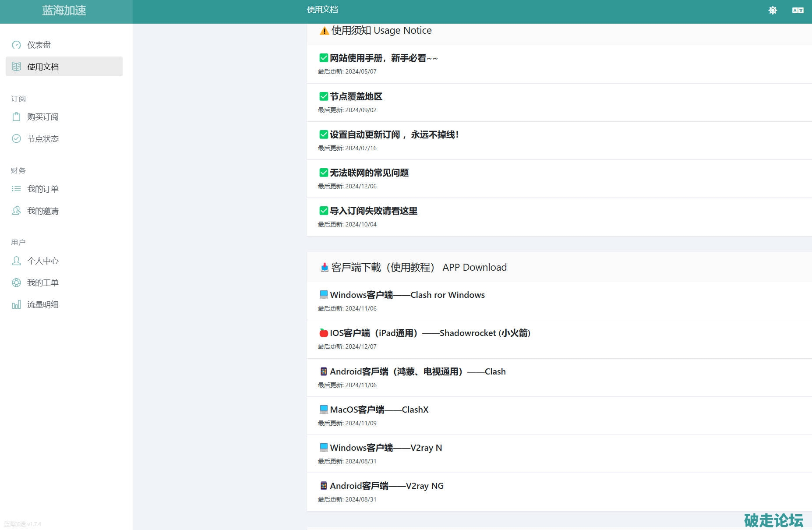Click the bar chart icon for 流量明细
This screenshot has width=812, height=530.
16,304
